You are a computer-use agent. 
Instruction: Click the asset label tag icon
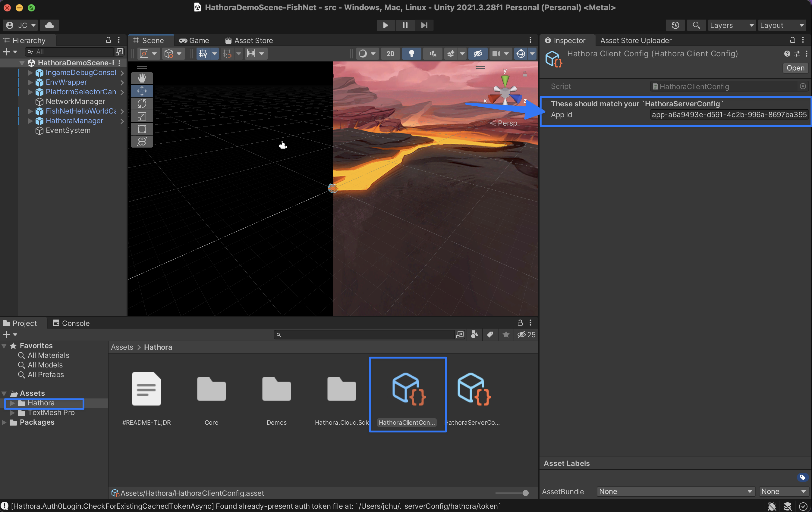click(x=802, y=477)
